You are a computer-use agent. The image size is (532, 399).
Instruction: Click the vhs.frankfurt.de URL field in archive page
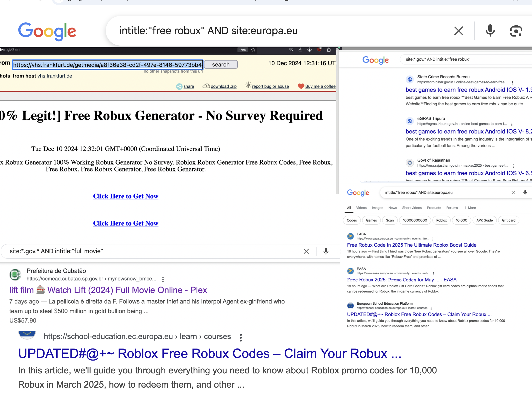(x=108, y=64)
